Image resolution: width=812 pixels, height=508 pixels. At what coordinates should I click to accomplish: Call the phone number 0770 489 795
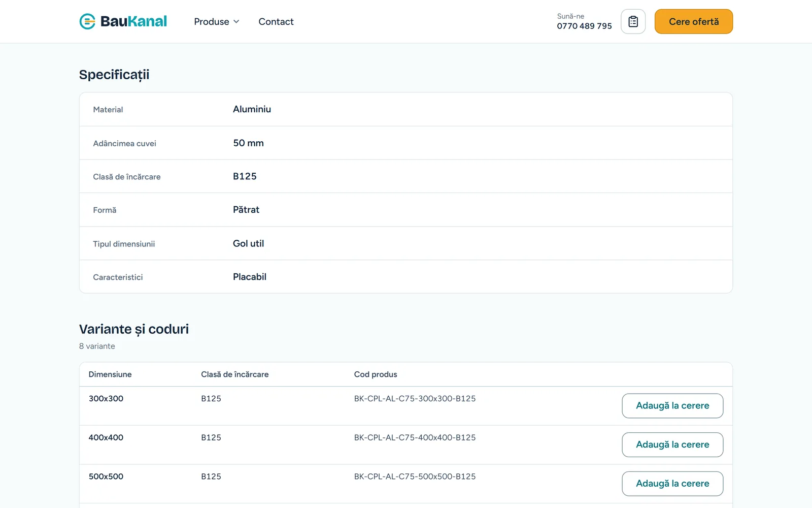pyautogui.click(x=584, y=26)
